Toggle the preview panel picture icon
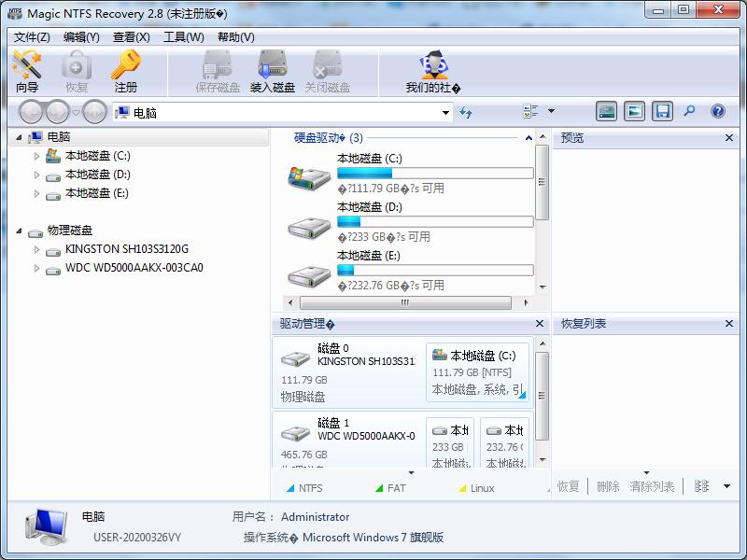 (x=635, y=111)
